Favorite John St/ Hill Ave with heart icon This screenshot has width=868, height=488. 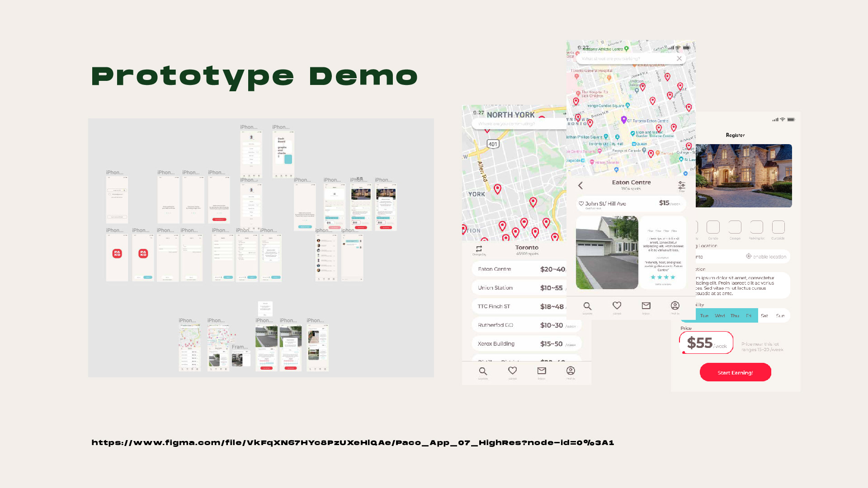(581, 204)
